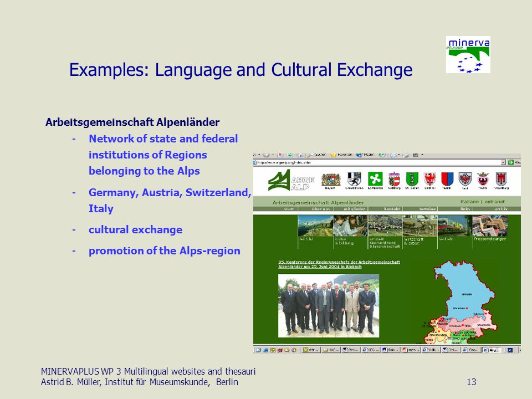Click the Minerva eEurope logo
This screenshot has width=532, height=399.
pyautogui.click(x=468, y=54)
